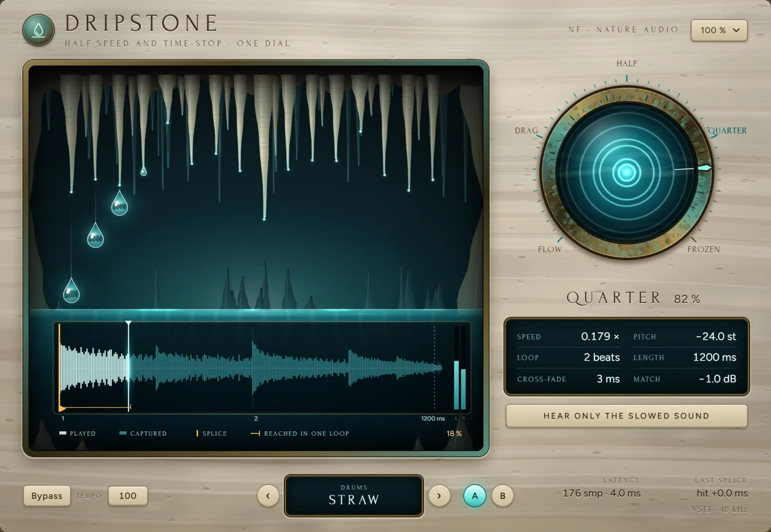This screenshot has height=532, width=771.
Task: Set the dial to FLOW position
Action: [x=550, y=249]
